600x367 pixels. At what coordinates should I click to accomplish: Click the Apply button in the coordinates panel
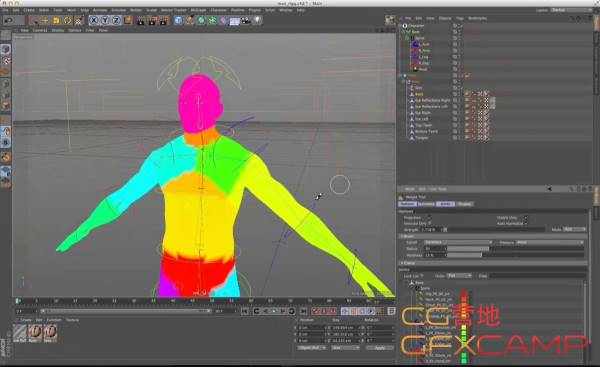(380, 347)
